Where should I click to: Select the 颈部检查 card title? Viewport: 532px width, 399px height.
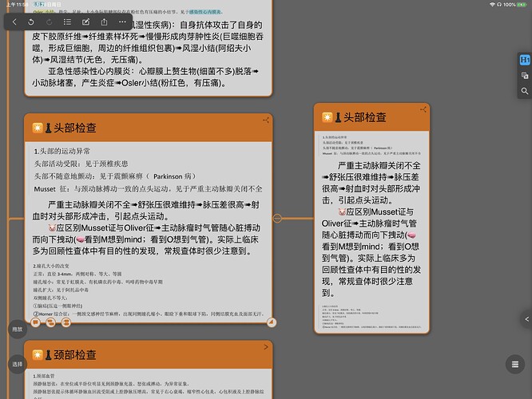coord(74,355)
